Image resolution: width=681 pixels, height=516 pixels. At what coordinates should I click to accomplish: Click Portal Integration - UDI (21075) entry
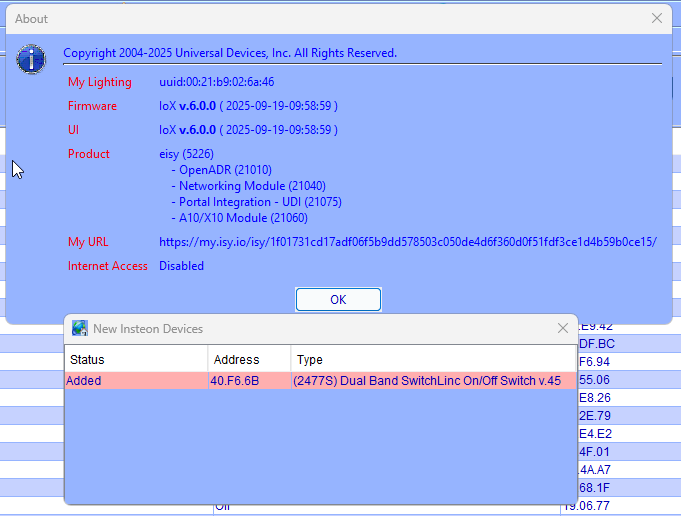260,202
